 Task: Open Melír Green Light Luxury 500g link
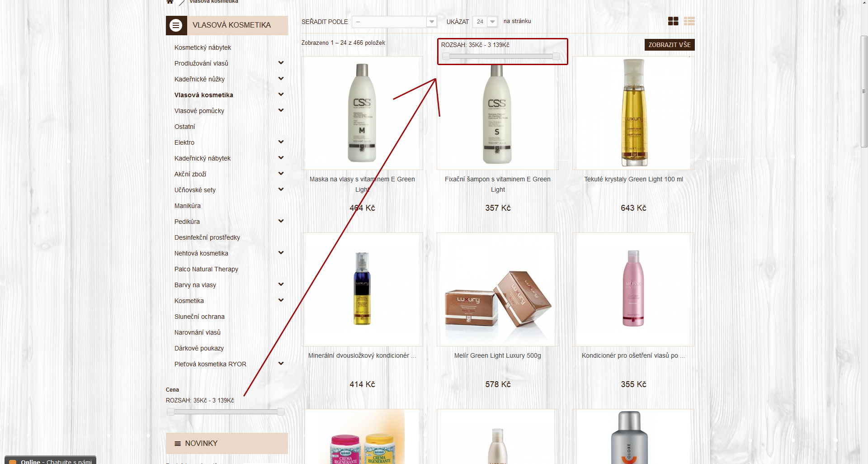[498, 355]
